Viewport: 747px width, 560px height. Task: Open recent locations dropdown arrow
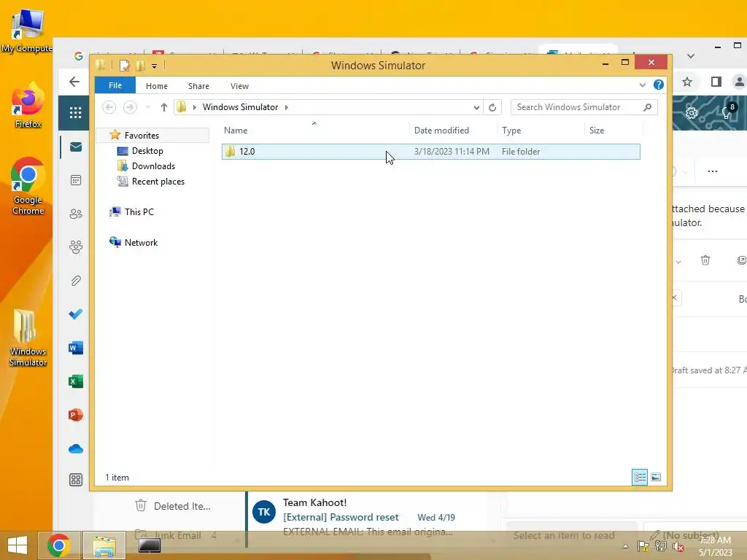coord(147,108)
